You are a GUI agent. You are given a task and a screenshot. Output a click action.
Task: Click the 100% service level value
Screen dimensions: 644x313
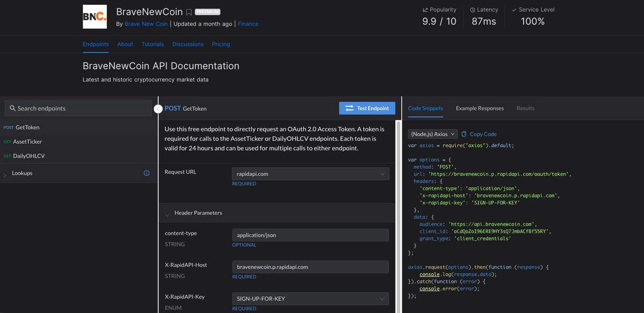click(x=533, y=21)
